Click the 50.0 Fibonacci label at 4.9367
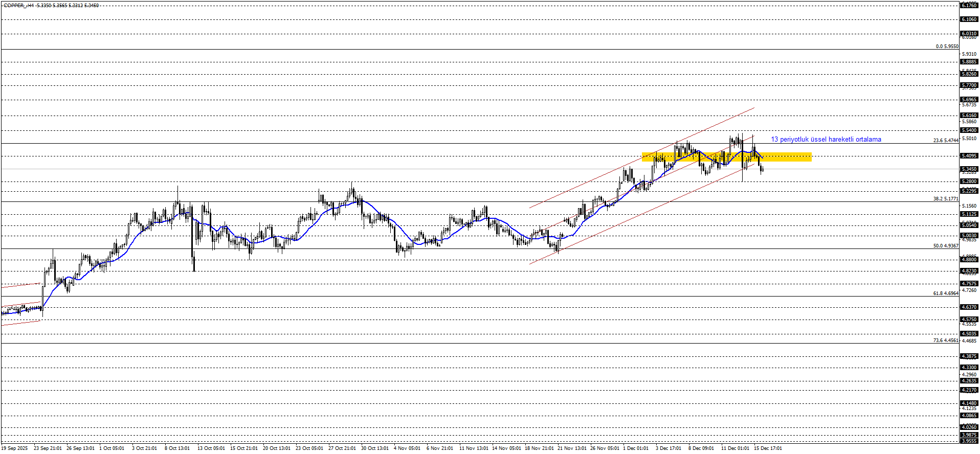The width and height of the screenshot is (980, 454). [x=945, y=245]
